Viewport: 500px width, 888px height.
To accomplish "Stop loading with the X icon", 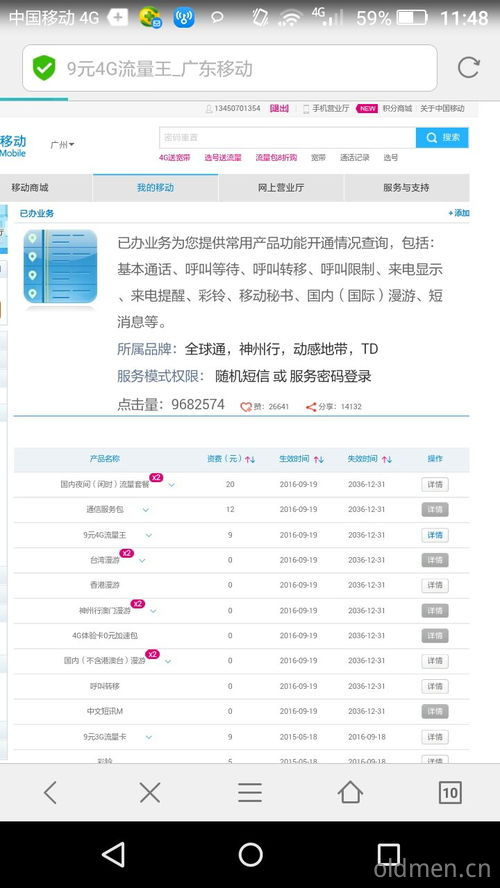I will pyautogui.click(x=150, y=792).
